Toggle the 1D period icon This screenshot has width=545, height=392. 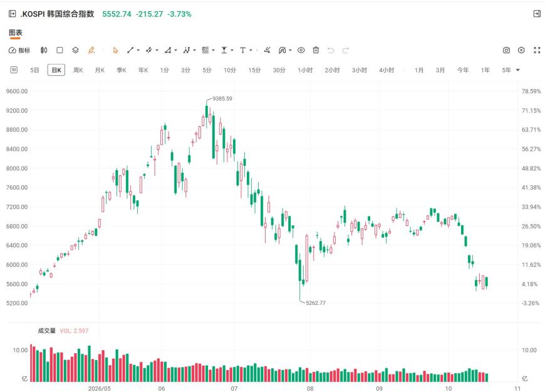pos(14,70)
